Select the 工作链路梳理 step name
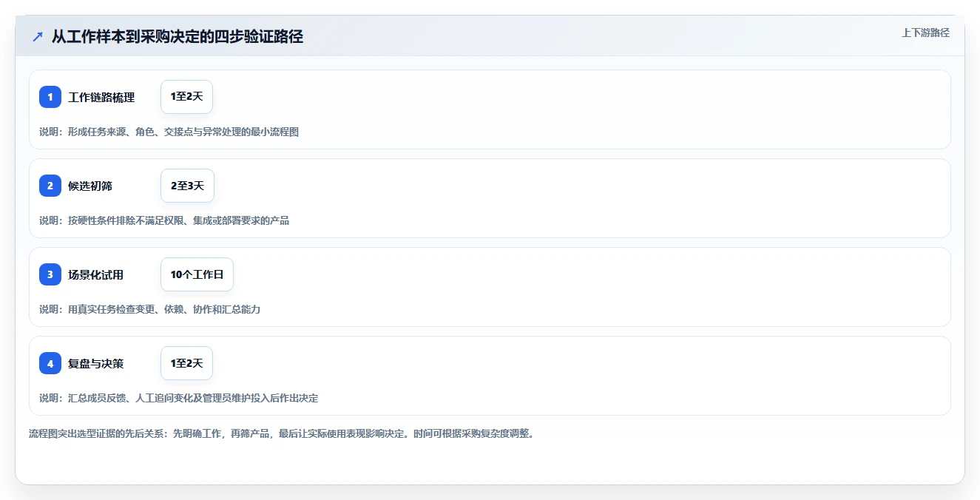 tap(101, 97)
